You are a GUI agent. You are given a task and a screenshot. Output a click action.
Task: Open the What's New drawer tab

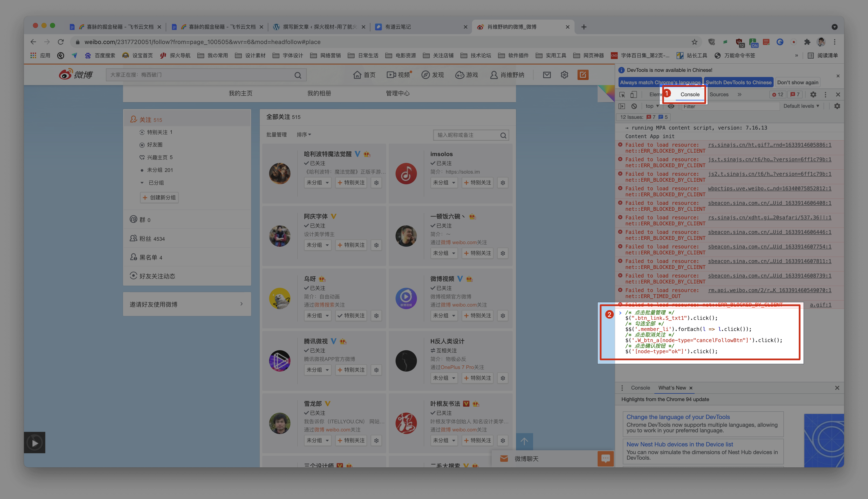672,388
